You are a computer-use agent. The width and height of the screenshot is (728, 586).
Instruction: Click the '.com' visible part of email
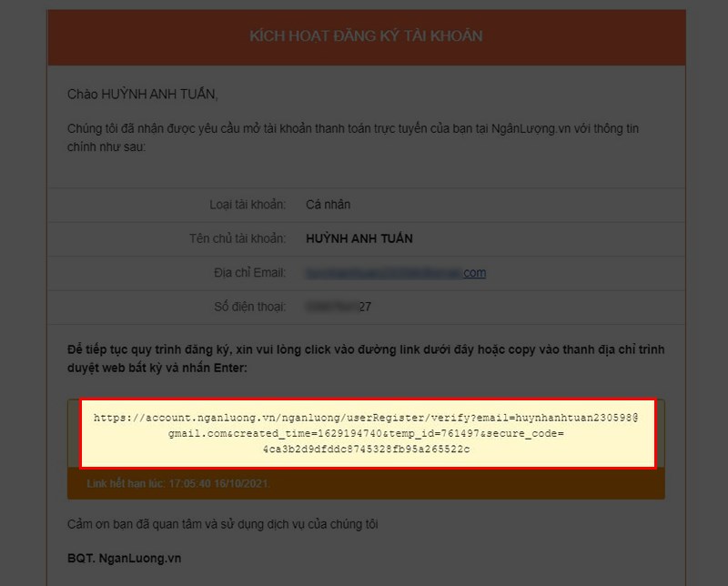[x=478, y=273]
